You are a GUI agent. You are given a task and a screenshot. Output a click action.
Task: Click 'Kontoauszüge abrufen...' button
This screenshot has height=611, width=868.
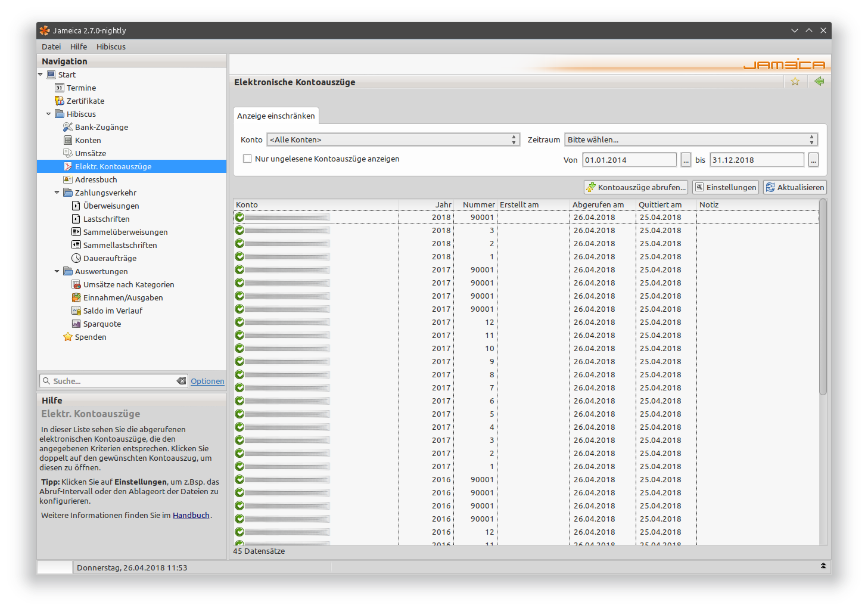click(x=636, y=187)
